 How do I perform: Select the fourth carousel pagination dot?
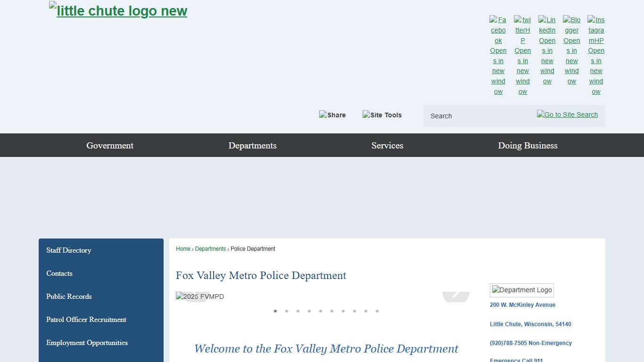[309, 311]
